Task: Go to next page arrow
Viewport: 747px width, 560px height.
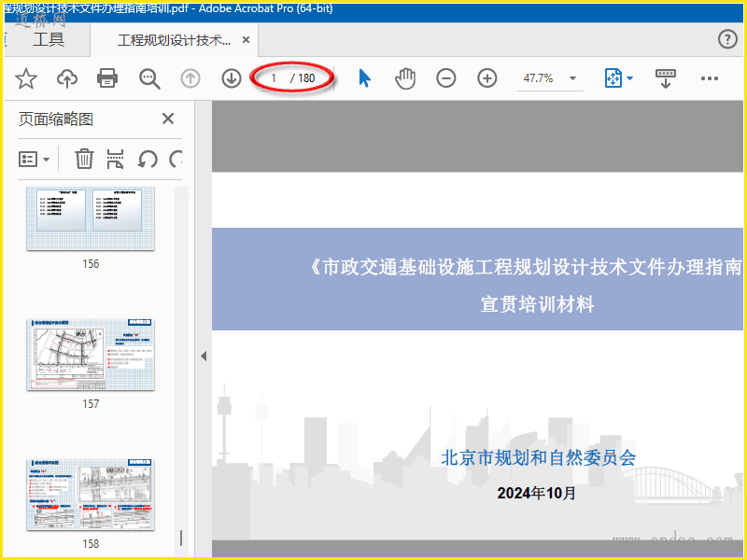Action: pos(232,78)
